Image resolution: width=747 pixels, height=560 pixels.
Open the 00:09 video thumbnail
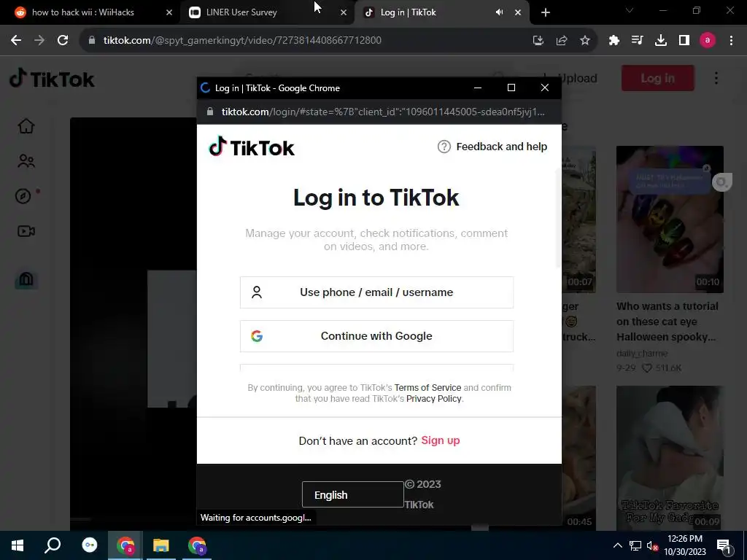(x=670, y=458)
